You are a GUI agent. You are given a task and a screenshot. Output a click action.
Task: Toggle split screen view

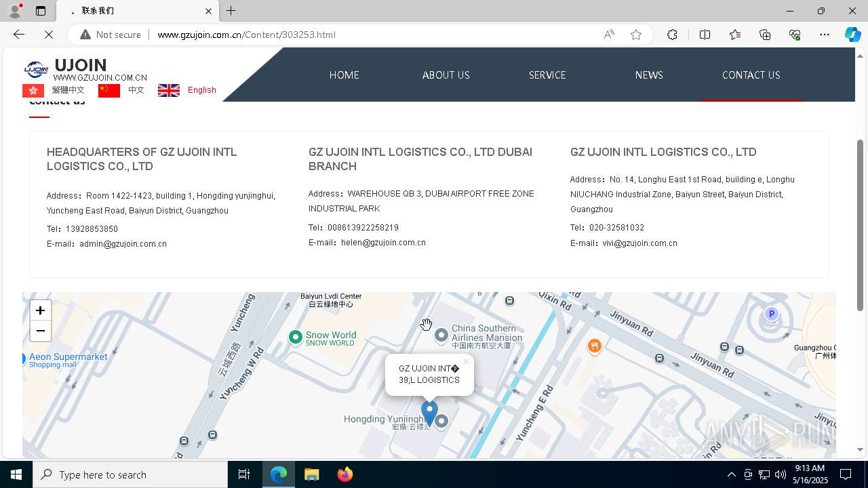point(705,35)
